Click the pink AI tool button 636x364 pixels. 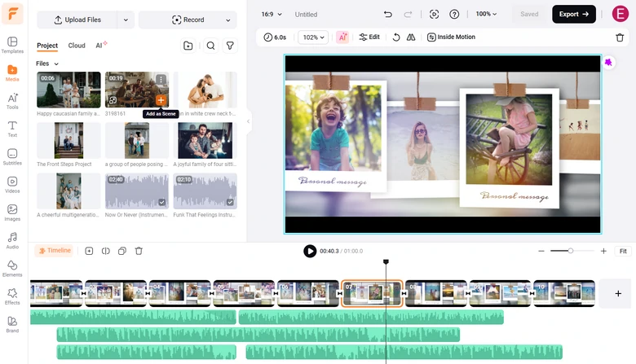pyautogui.click(x=342, y=37)
